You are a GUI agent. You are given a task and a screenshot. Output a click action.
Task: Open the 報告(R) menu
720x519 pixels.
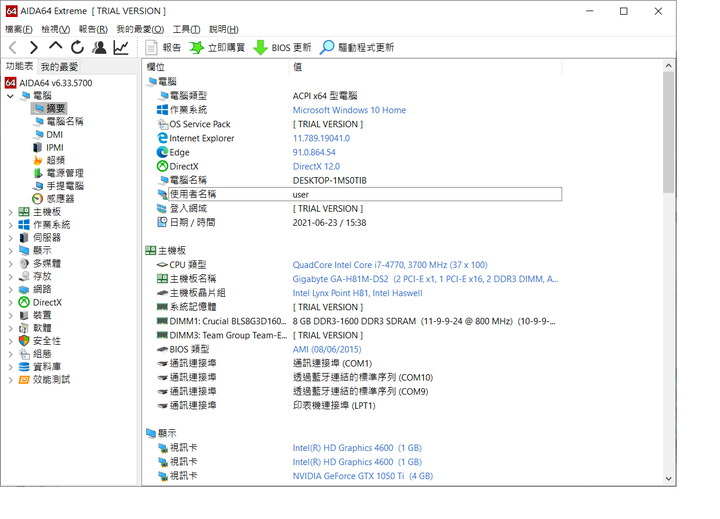93,29
